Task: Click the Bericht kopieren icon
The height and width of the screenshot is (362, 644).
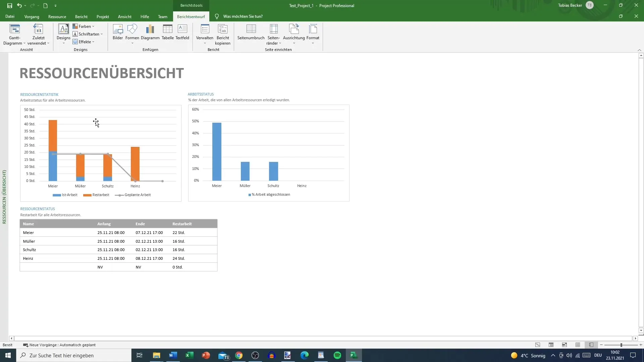Action: point(223,29)
